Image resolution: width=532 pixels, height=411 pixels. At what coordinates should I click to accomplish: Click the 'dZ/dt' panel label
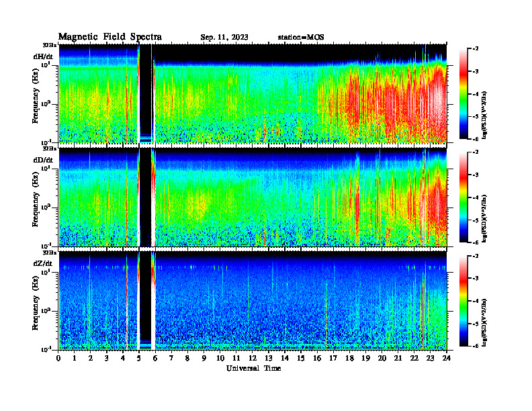tap(43, 263)
